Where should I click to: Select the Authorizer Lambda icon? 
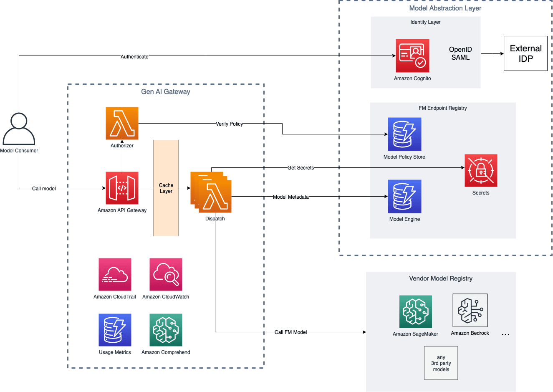coord(122,123)
